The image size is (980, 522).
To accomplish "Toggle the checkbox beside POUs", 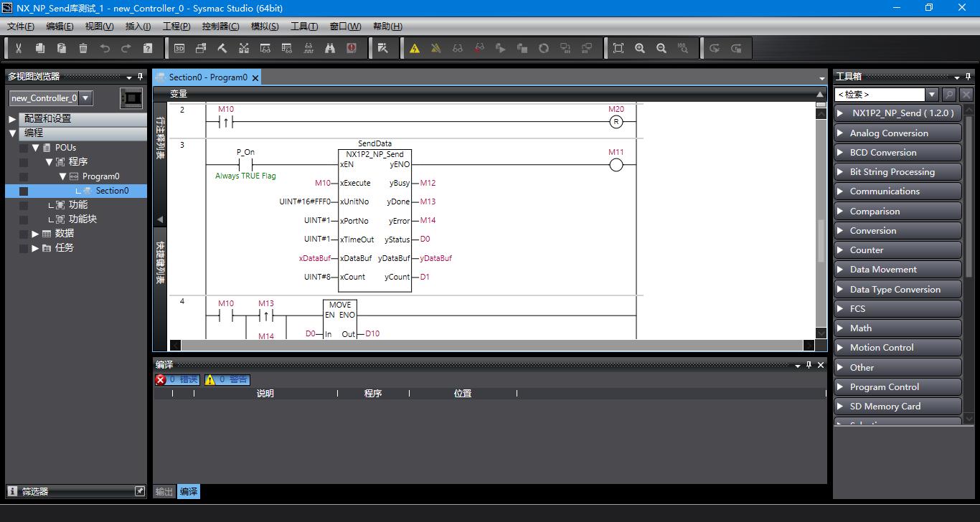I will (24, 148).
